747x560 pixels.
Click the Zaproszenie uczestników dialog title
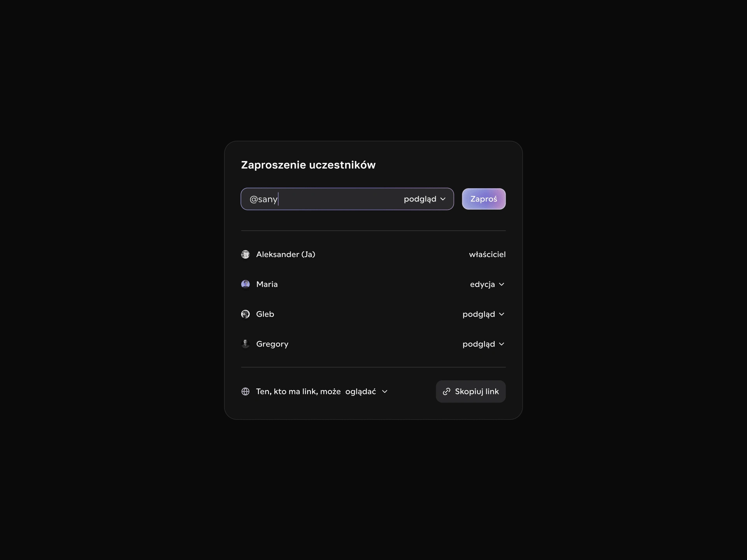(308, 165)
